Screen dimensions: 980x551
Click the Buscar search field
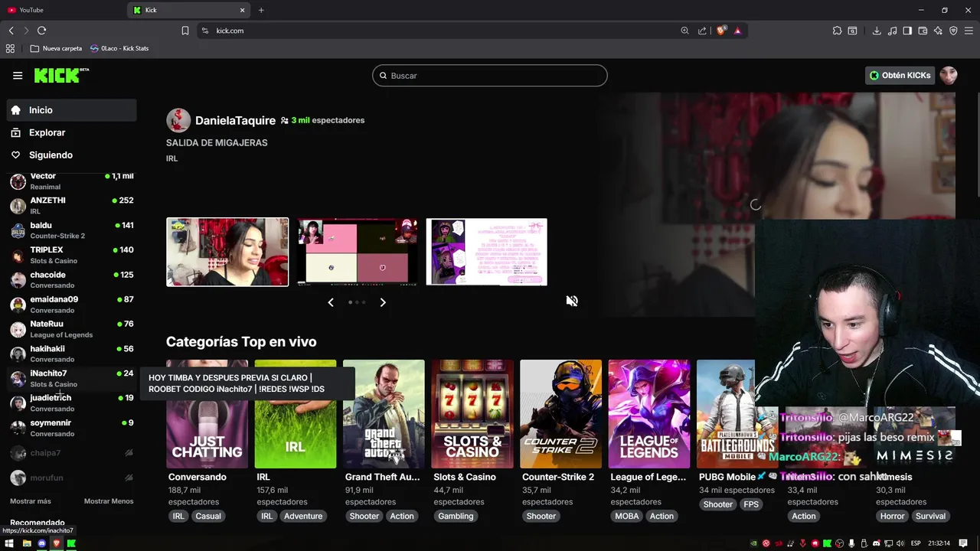(x=490, y=76)
